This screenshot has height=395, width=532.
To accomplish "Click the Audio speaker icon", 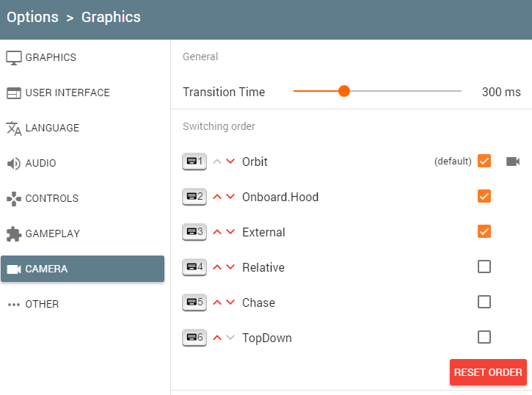I will click(13, 164).
